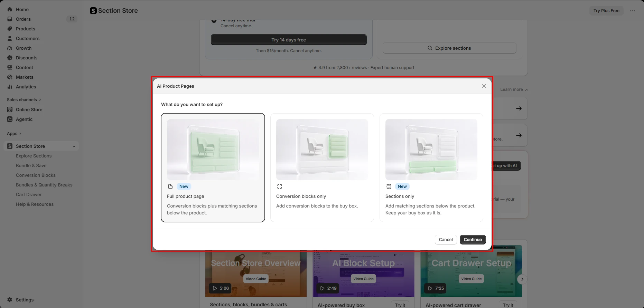Image resolution: width=644 pixels, height=308 pixels.
Task: Play the Section Store Overview video
Action: pyautogui.click(x=220, y=288)
